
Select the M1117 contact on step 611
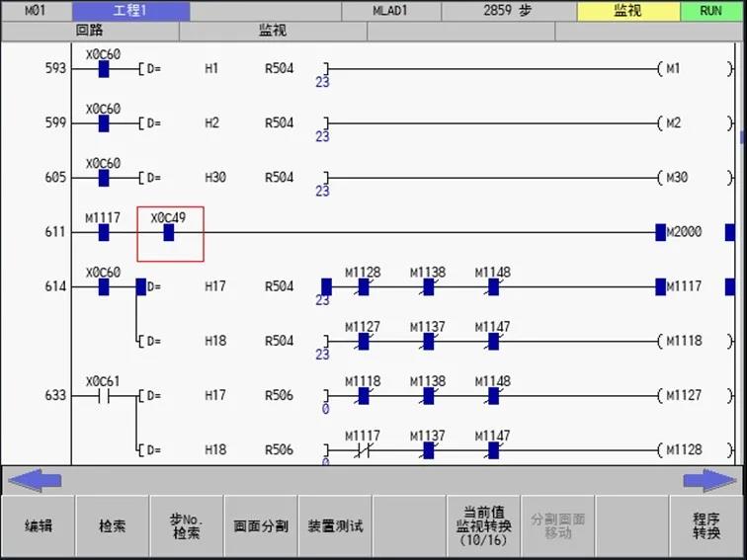pyautogui.click(x=104, y=232)
